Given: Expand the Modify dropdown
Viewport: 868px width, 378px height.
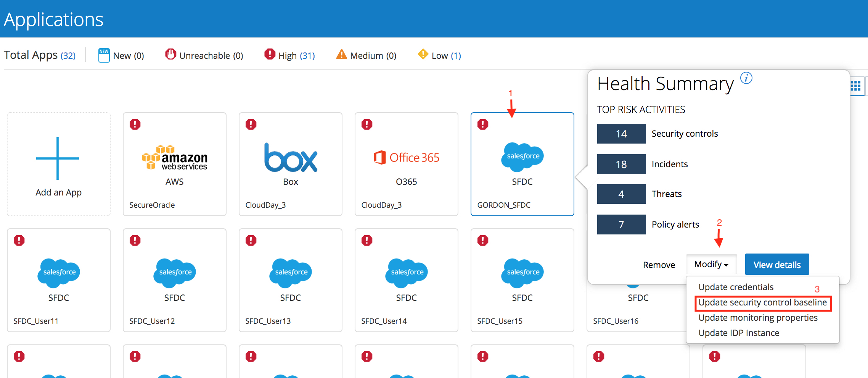Looking at the screenshot, I should click(x=711, y=264).
